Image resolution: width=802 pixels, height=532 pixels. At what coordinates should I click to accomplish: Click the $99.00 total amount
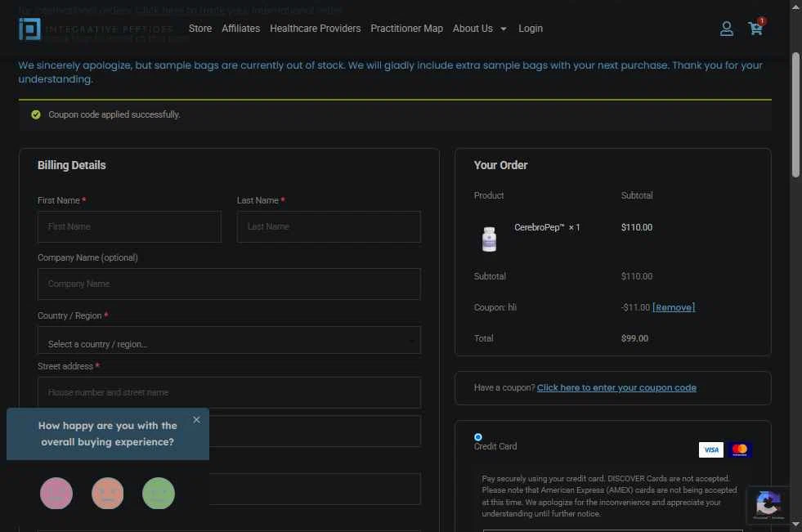tap(634, 338)
